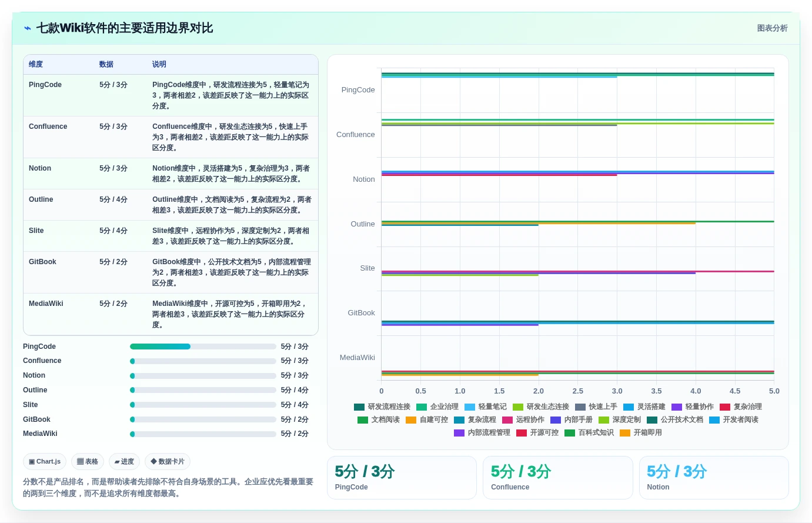Screen dimensions: 812x523
Task: Click the 数据卡片 tag chip
Action: [x=168, y=462]
